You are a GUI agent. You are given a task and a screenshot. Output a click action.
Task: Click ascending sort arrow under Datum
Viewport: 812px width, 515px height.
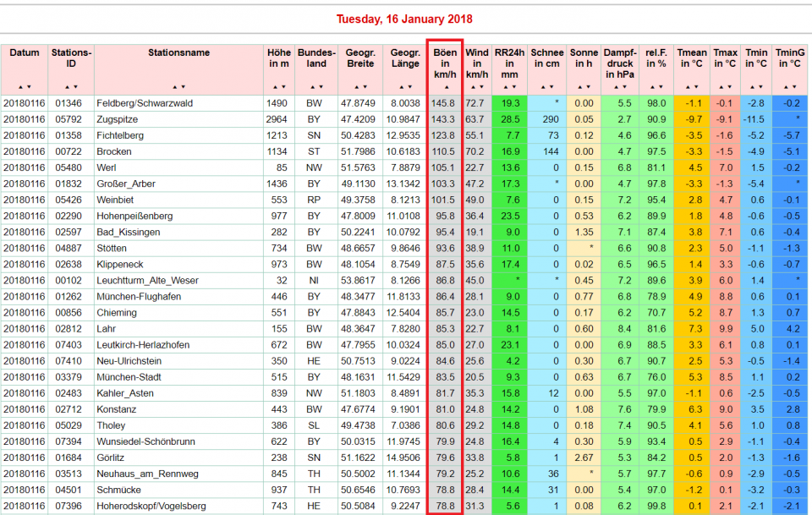(20, 87)
